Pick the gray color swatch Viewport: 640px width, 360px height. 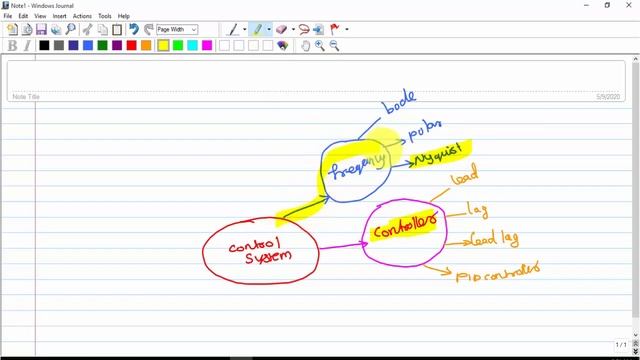pos(59,45)
